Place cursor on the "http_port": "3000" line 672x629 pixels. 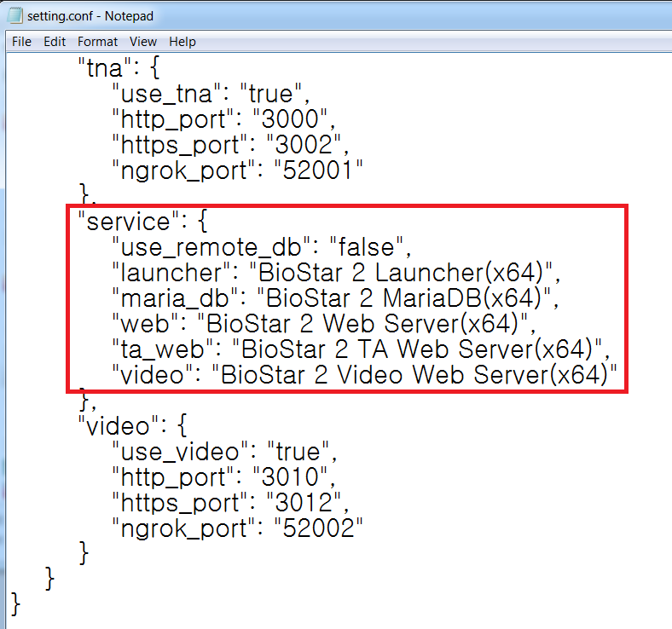223,119
